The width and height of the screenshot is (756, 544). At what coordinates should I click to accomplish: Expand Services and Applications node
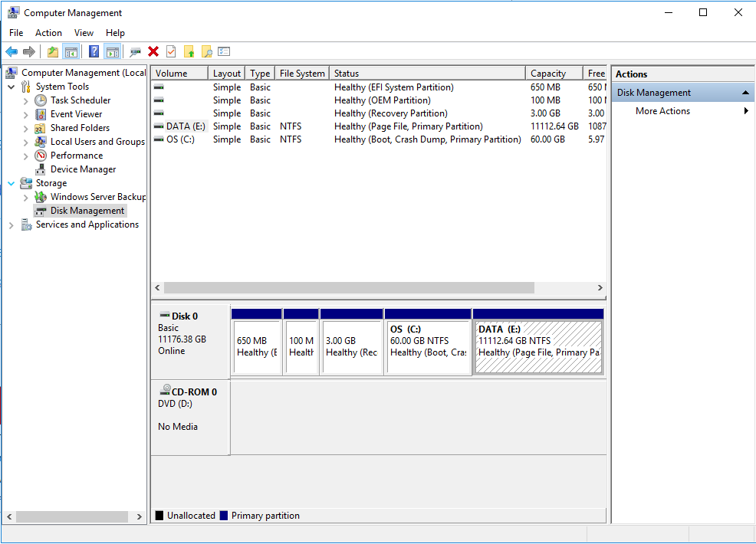[11, 225]
